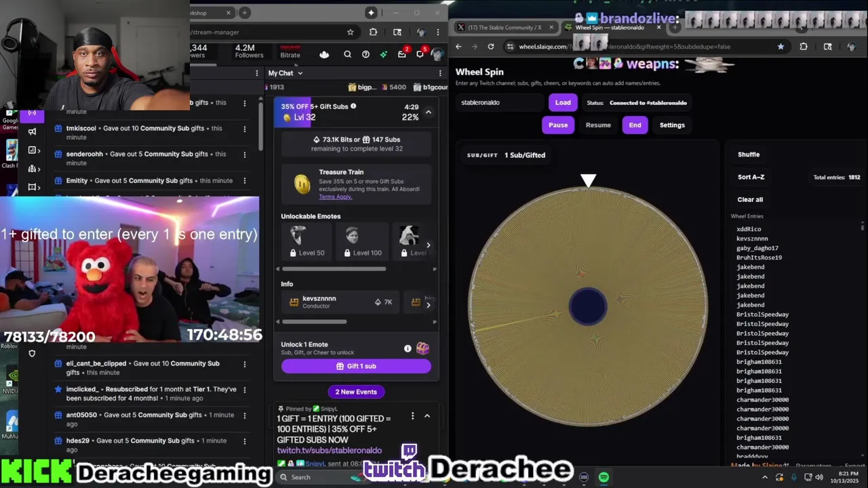Open options for the tmkiscool gift event
The image size is (868, 488).
245,128
